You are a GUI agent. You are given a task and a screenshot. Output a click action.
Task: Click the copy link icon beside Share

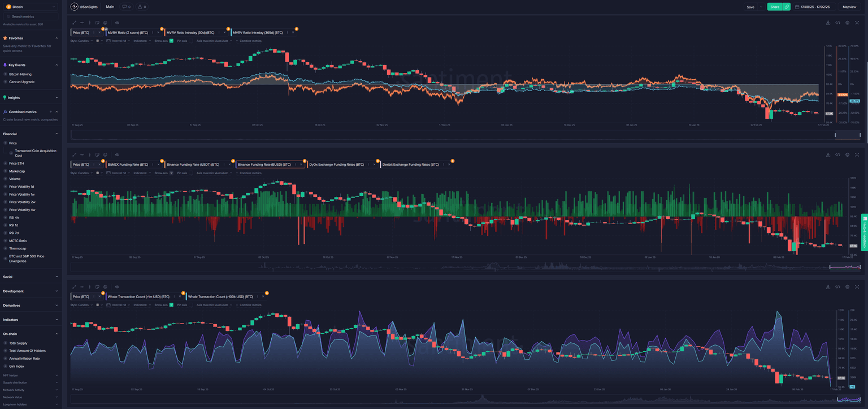pos(787,7)
